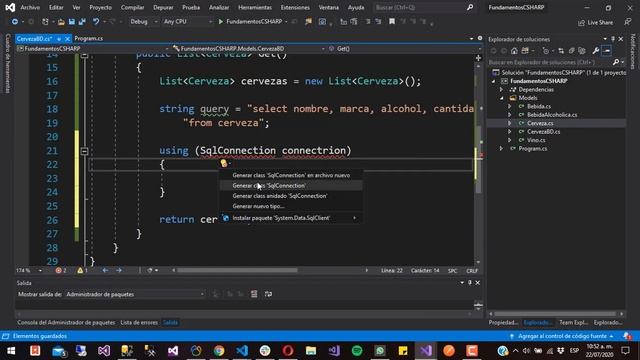Close the CervezaBD.cs tab
This screenshot has height=360, width=640.
[67, 39]
